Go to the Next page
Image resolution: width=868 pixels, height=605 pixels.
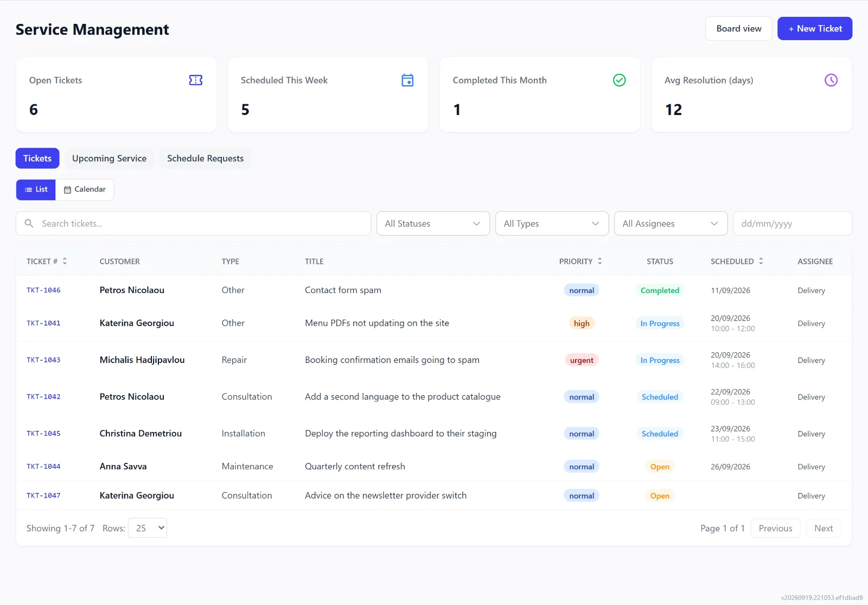pos(824,528)
